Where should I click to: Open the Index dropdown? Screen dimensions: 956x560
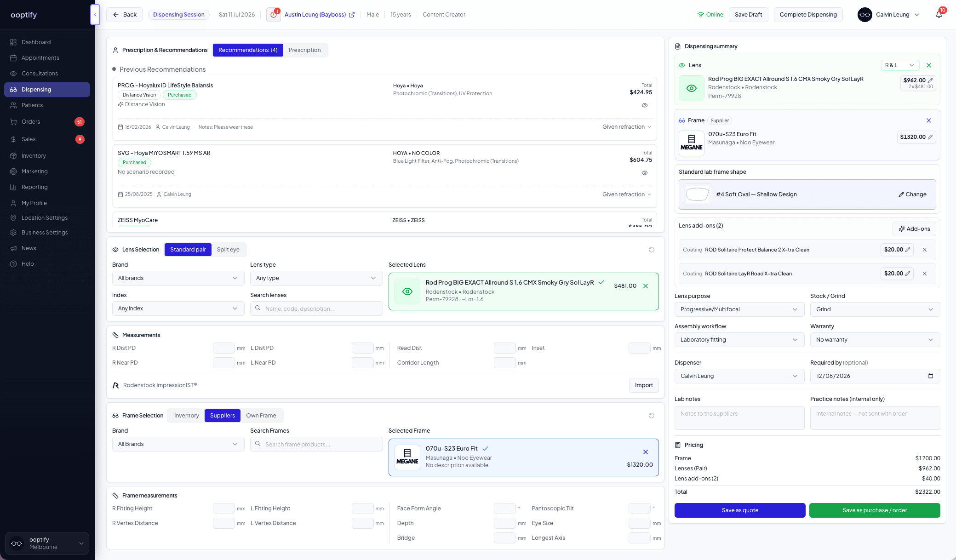pyautogui.click(x=178, y=309)
